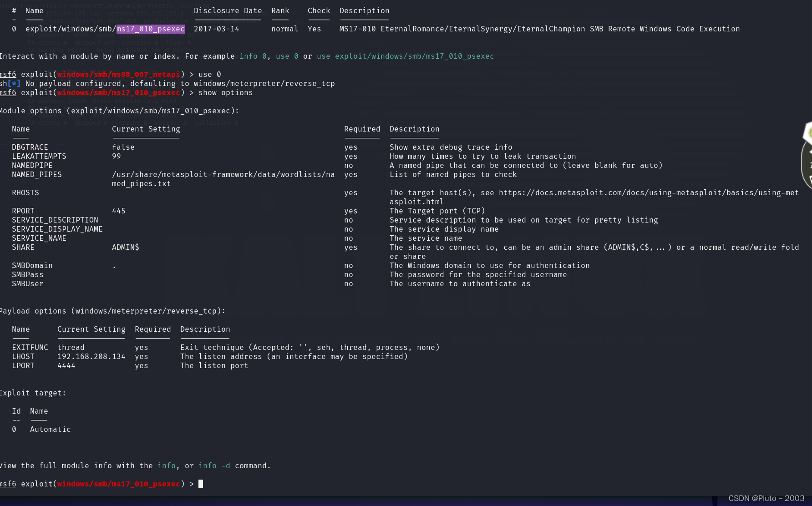Click the 'info -d' command hint

[x=214, y=466]
